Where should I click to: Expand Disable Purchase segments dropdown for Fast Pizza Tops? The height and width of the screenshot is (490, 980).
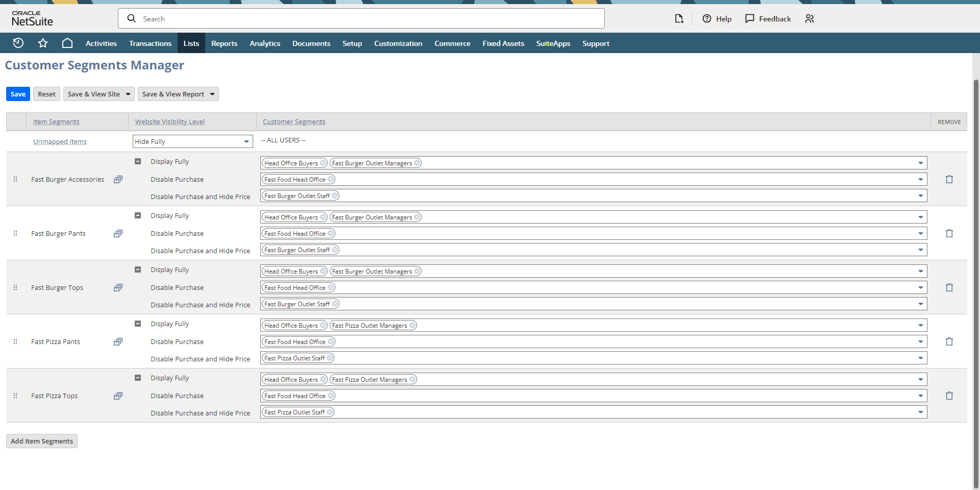[x=921, y=396]
